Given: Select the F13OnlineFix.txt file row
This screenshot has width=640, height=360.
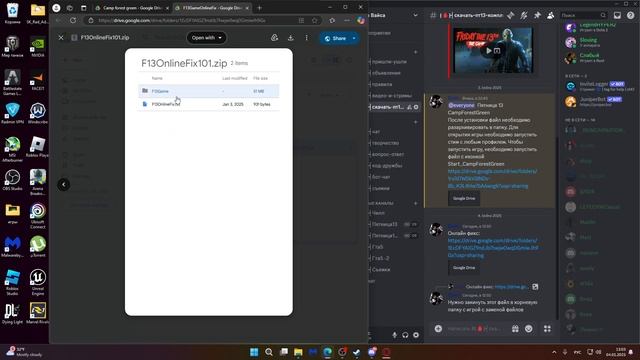Looking at the screenshot, I should coord(209,104).
